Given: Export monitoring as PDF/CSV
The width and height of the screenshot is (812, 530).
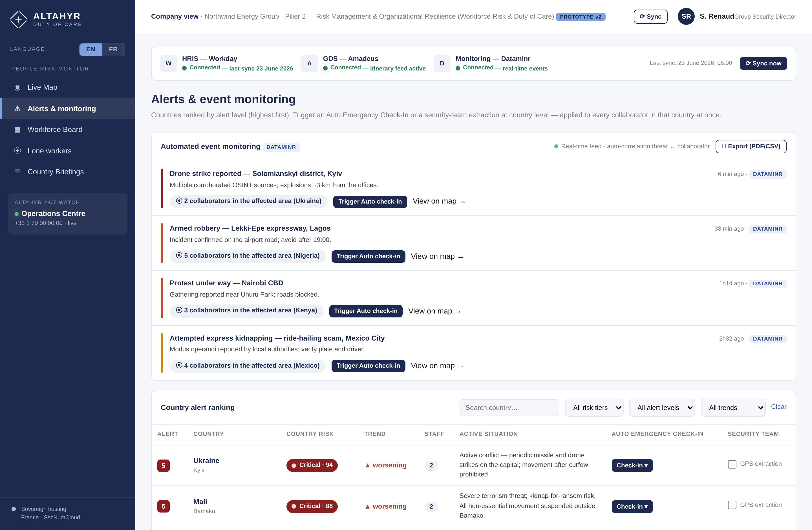Looking at the screenshot, I should pos(751,147).
